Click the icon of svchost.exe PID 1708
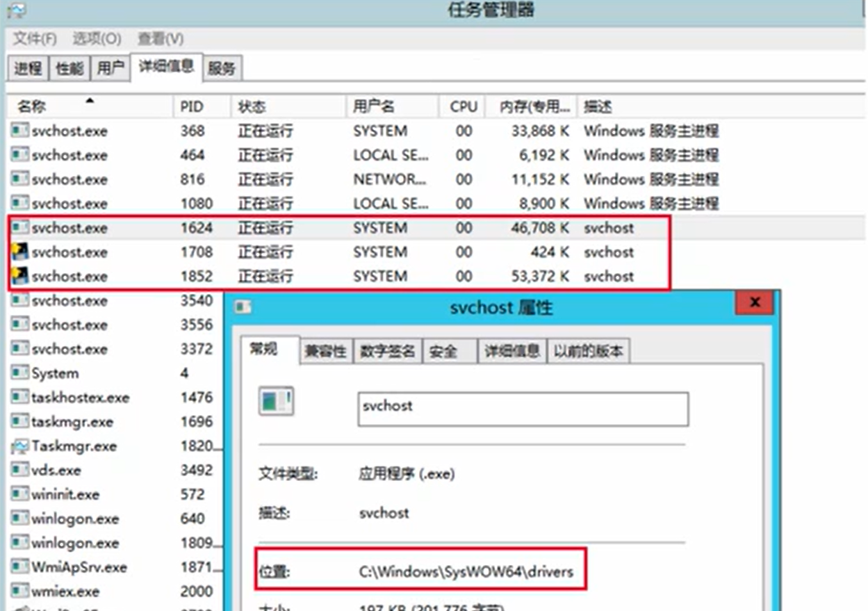The image size is (868, 611). pyautogui.click(x=20, y=252)
